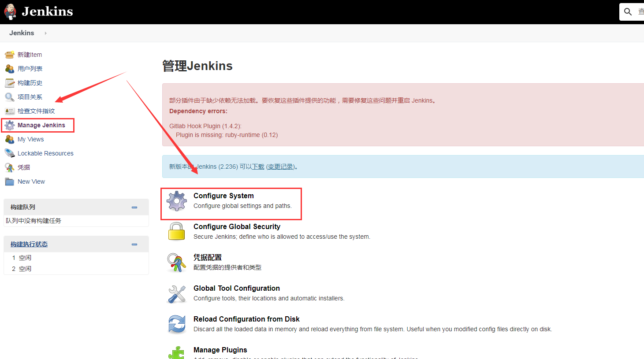644x359 pixels.
Task: Click the 下载 link for new version
Action: [258, 167]
